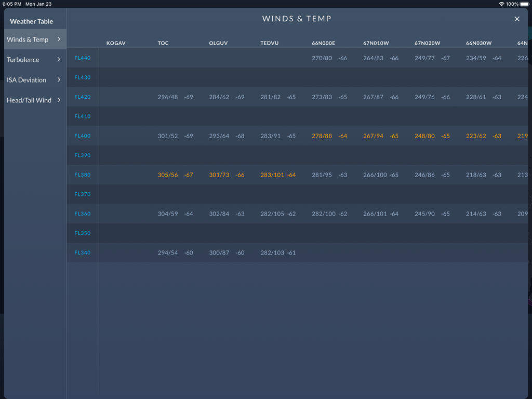The width and height of the screenshot is (532, 399).
Task: Click the KOGAV column header
Action: [115, 43]
